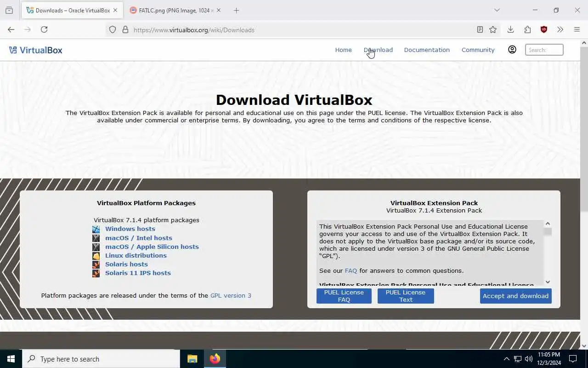This screenshot has height=368, width=588.
Task: Click license text box scroll down arrow
Action: coord(548,282)
